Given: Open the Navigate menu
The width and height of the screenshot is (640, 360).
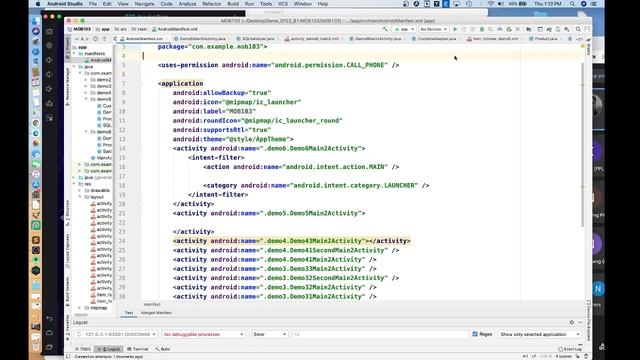Looking at the screenshot, I should [144, 4].
